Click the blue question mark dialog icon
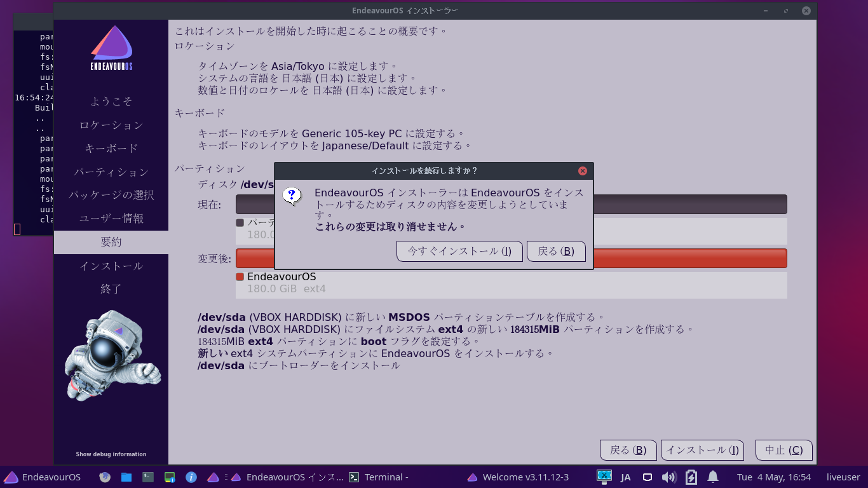This screenshot has width=868, height=488. pyautogui.click(x=292, y=196)
